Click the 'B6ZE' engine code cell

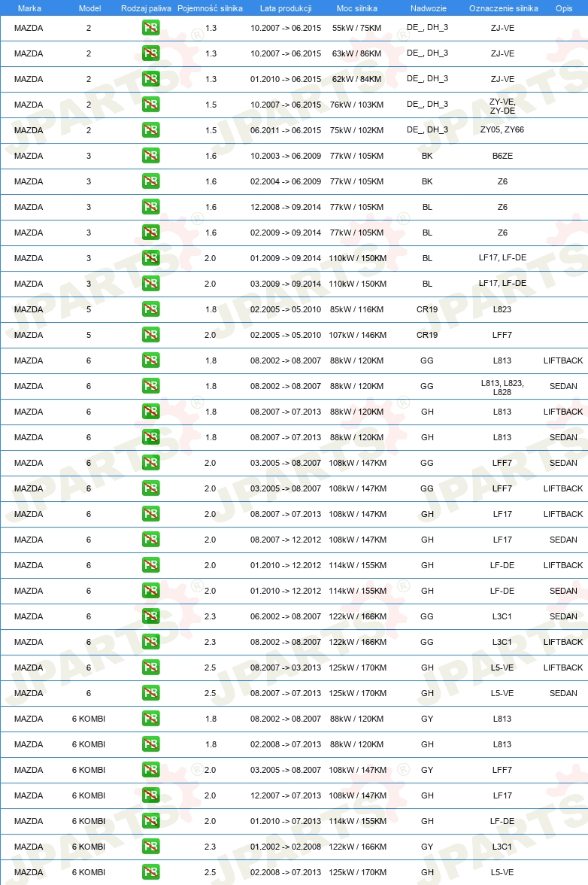(x=502, y=156)
